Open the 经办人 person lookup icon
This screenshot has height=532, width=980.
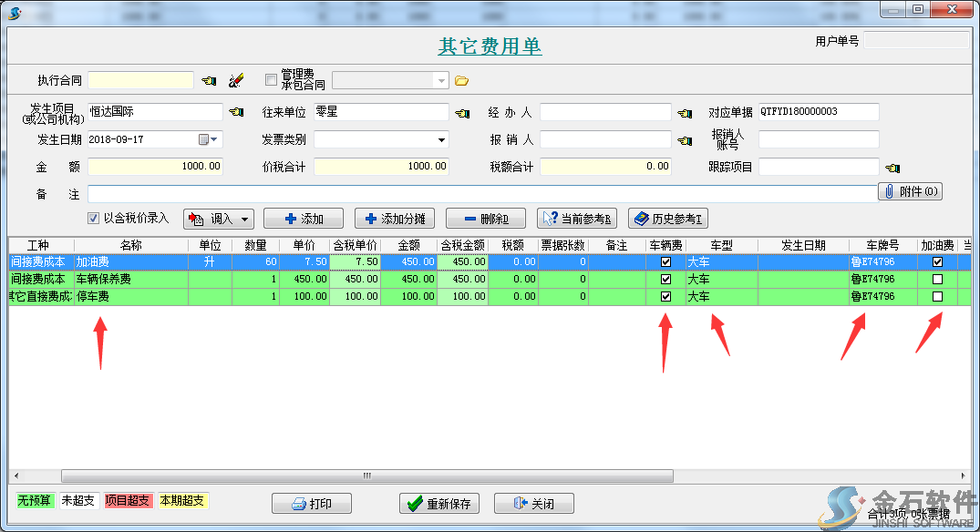685,113
